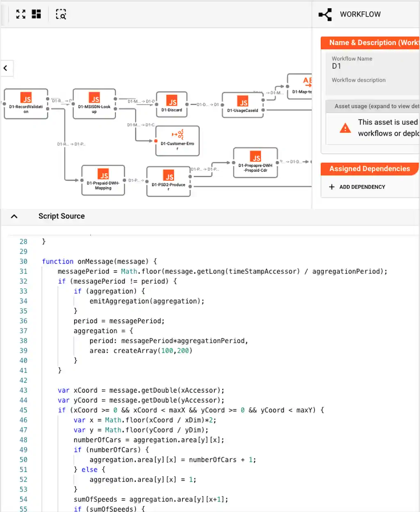The image size is (420, 512).
Task: Collapse the Script Source section
Action: [x=14, y=216]
